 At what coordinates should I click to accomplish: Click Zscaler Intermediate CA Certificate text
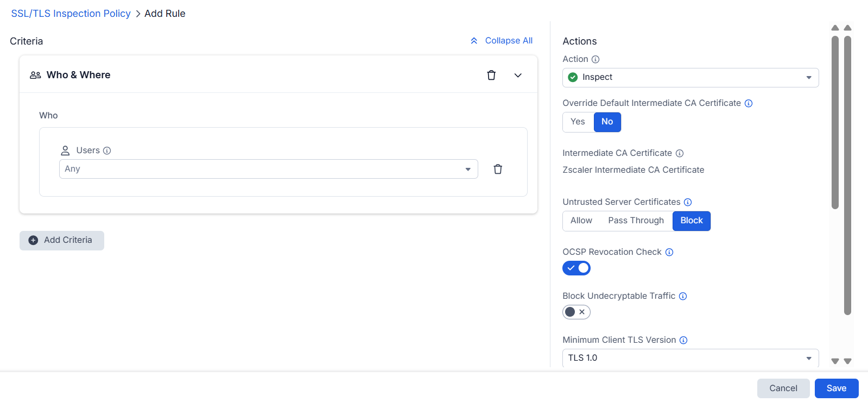633,170
